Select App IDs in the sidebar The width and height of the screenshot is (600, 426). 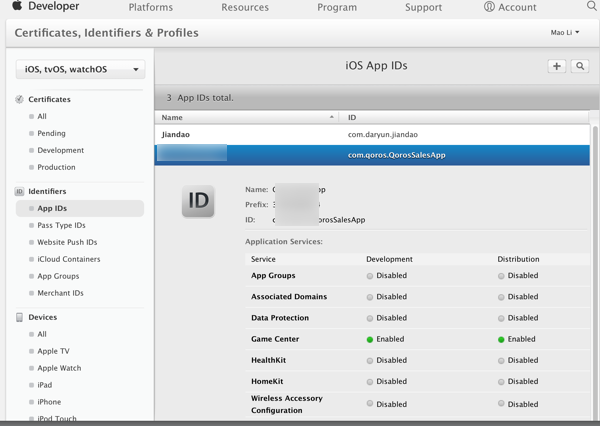(x=52, y=209)
